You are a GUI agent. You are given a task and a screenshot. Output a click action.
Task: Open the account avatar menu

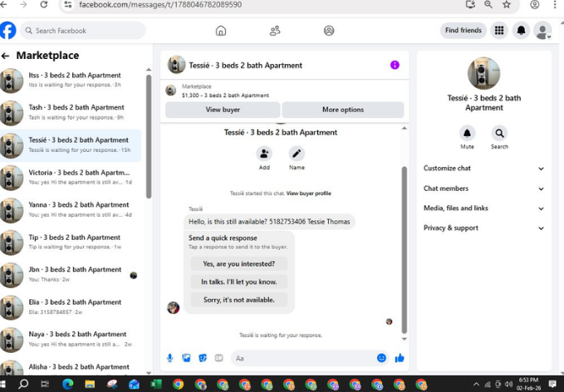coord(542,31)
